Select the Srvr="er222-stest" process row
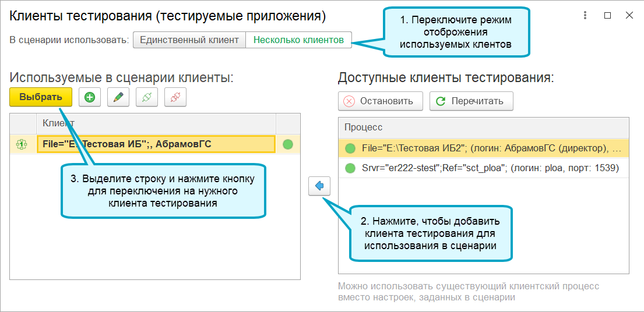Image resolution: width=644 pixels, height=312 pixels. [483, 168]
